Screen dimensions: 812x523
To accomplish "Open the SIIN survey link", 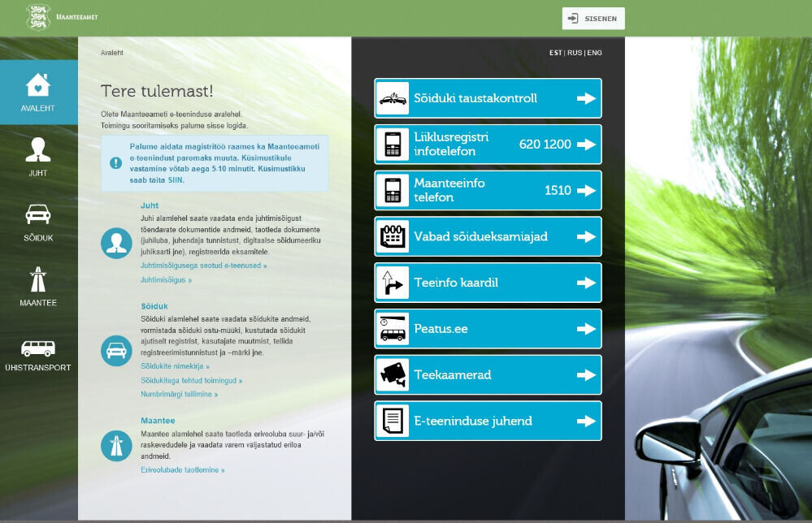I will pos(176,180).
